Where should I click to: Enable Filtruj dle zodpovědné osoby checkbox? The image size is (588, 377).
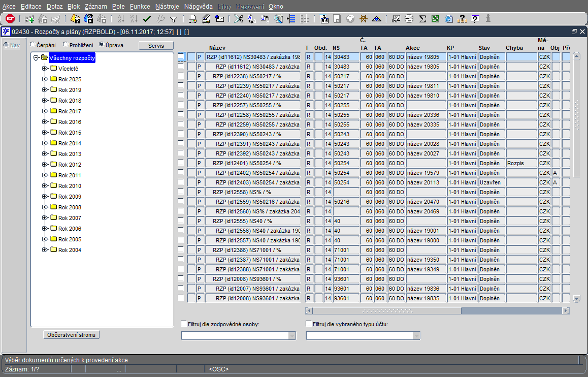[x=183, y=323]
